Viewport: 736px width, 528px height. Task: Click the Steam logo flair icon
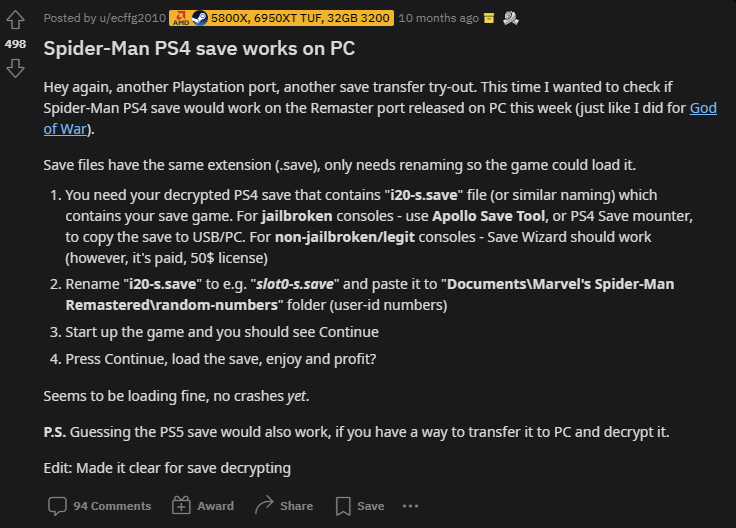tap(200, 18)
